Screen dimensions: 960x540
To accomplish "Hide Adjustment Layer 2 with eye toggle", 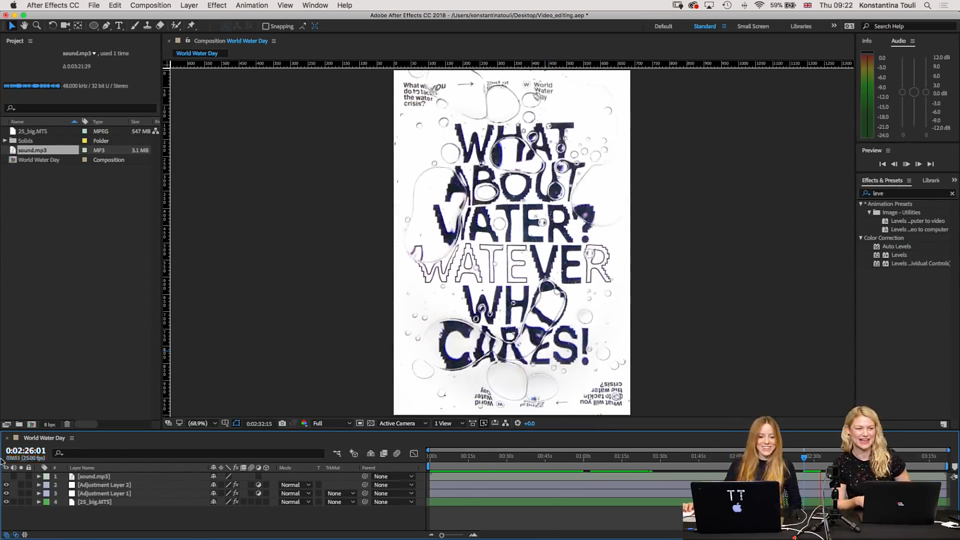I will tap(6, 485).
